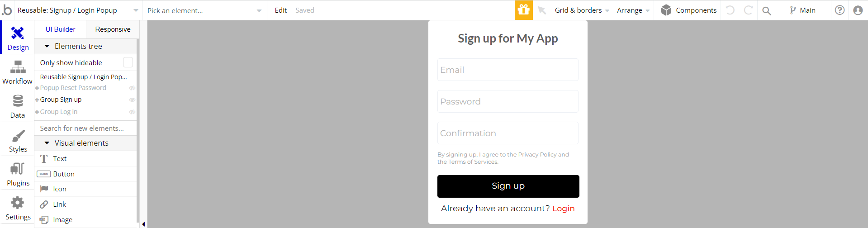Image resolution: width=868 pixels, height=228 pixels.
Task: Open the Pick an element dropdown
Action: point(204,10)
